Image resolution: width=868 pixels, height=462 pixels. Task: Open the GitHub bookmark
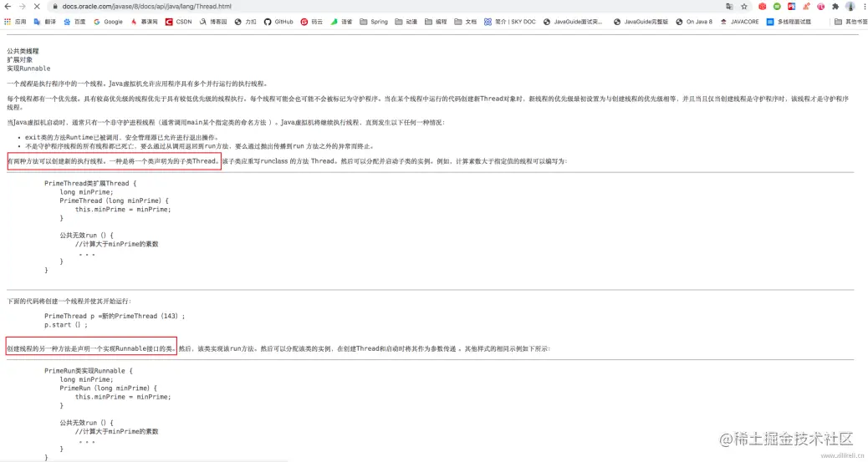[278, 22]
